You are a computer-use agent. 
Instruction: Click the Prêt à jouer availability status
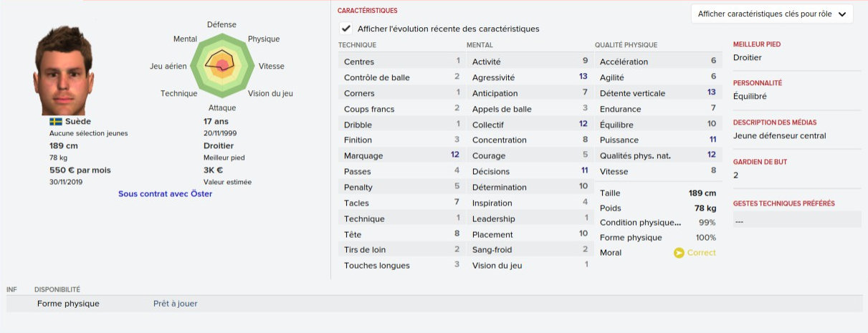tap(175, 304)
